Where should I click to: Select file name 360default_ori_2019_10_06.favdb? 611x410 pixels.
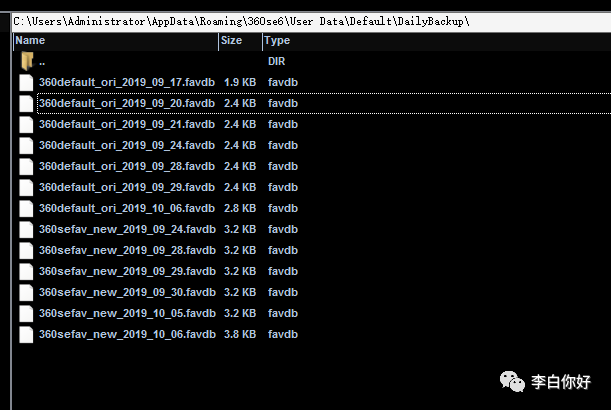tap(127, 209)
